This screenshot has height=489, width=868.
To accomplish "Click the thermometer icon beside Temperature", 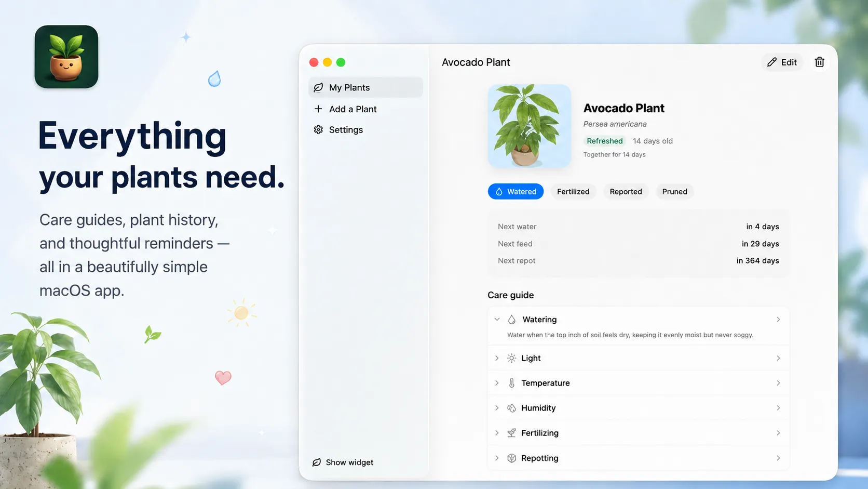I will [512, 383].
